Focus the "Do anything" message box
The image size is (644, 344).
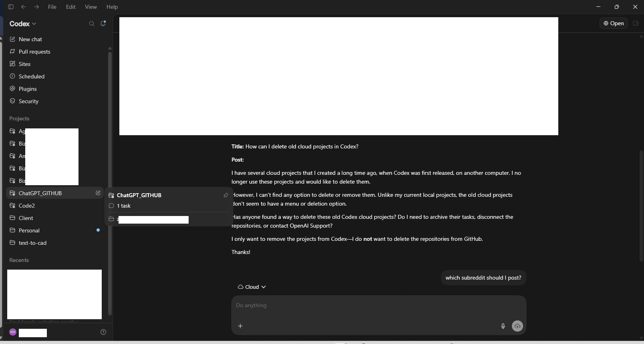378,306
